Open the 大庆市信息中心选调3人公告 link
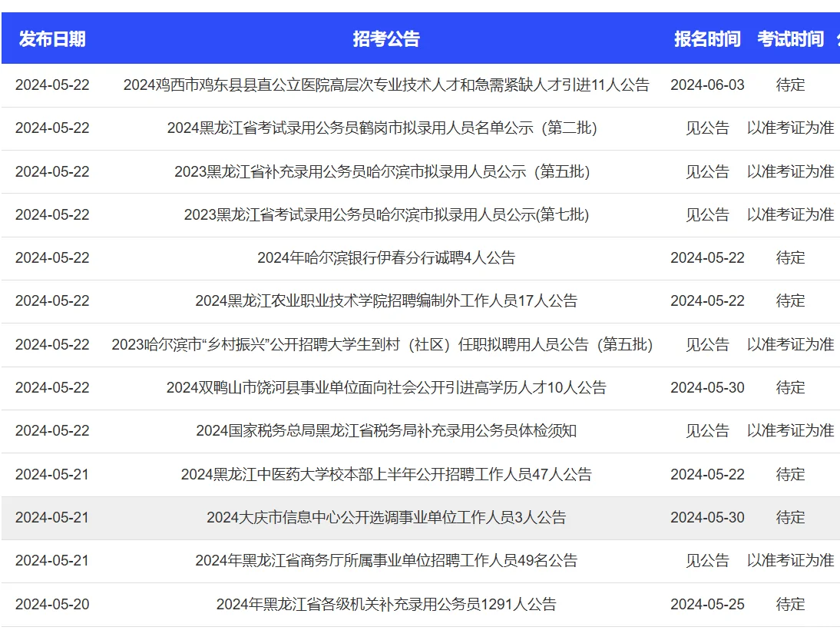Screen dimensions: 840x637 click(x=385, y=517)
